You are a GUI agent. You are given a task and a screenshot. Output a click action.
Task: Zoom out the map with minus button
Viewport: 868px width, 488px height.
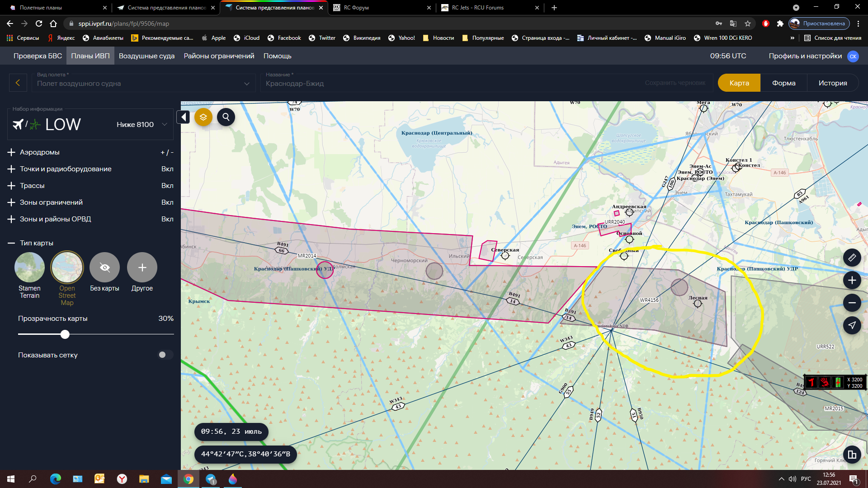(x=852, y=303)
